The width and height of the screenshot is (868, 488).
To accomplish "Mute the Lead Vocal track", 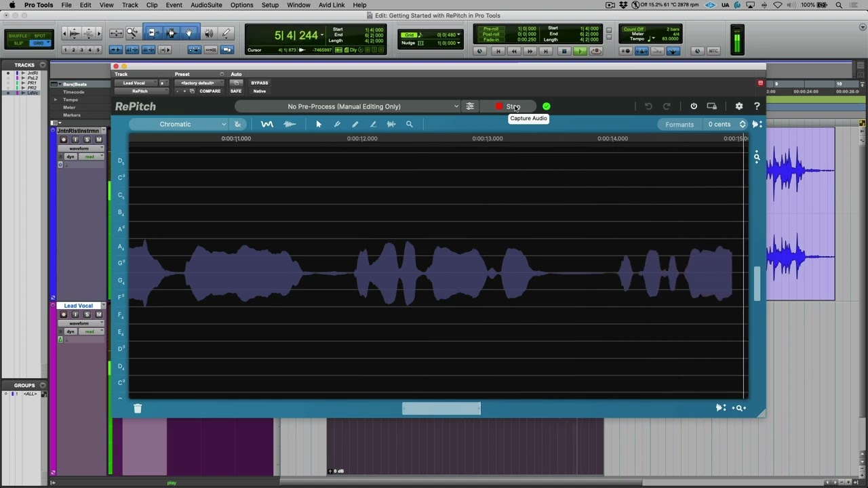I will (99, 314).
